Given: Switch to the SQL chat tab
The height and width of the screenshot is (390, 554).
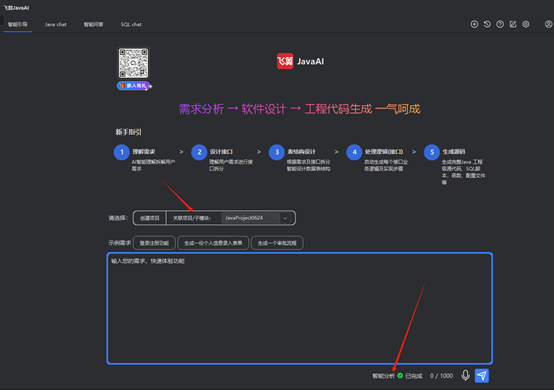Looking at the screenshot, I should (x=131, y=24).
